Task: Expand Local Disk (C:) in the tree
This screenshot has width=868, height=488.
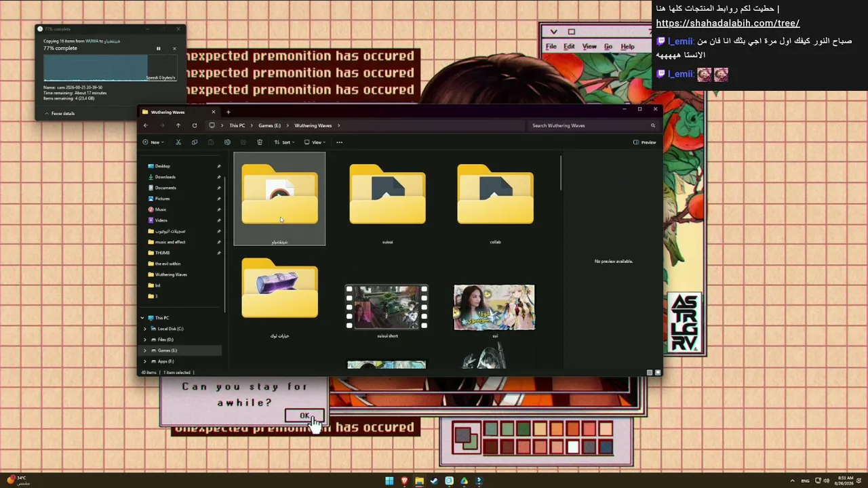Action: tap(145, 329)
